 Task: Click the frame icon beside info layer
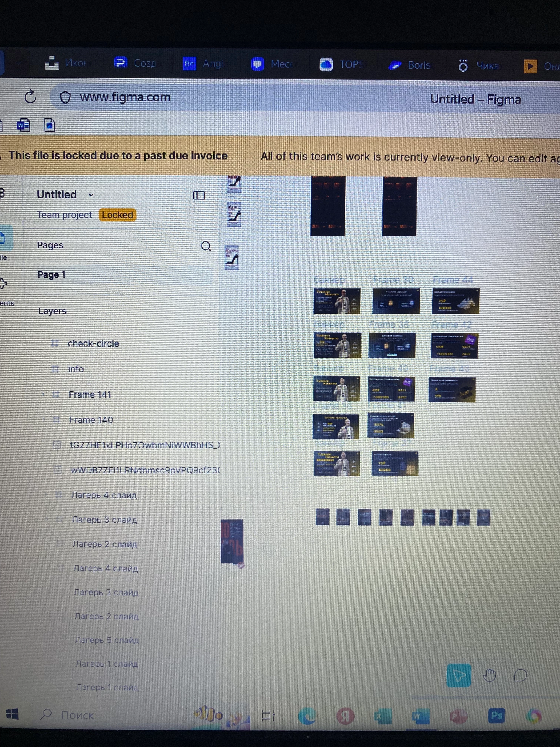tap(55, 369)
